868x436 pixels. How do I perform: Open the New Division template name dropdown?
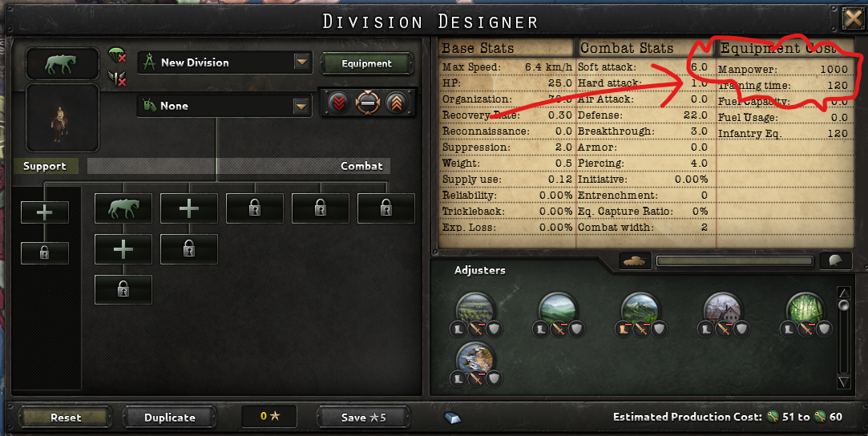pos(301,62)
